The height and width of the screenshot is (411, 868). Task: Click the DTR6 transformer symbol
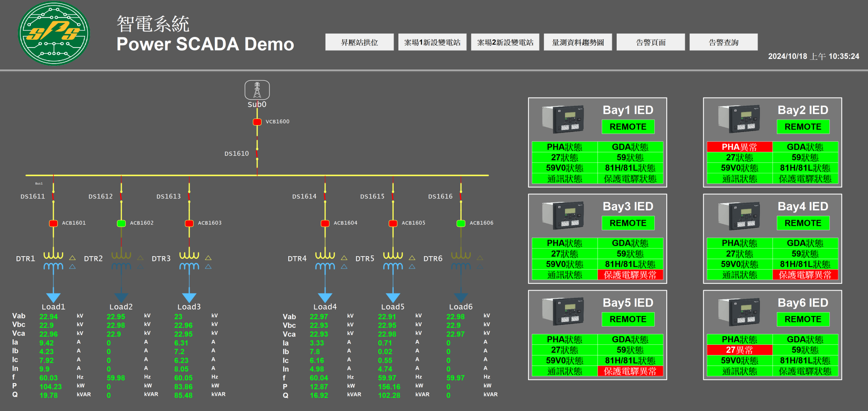(x=460, y=261)
